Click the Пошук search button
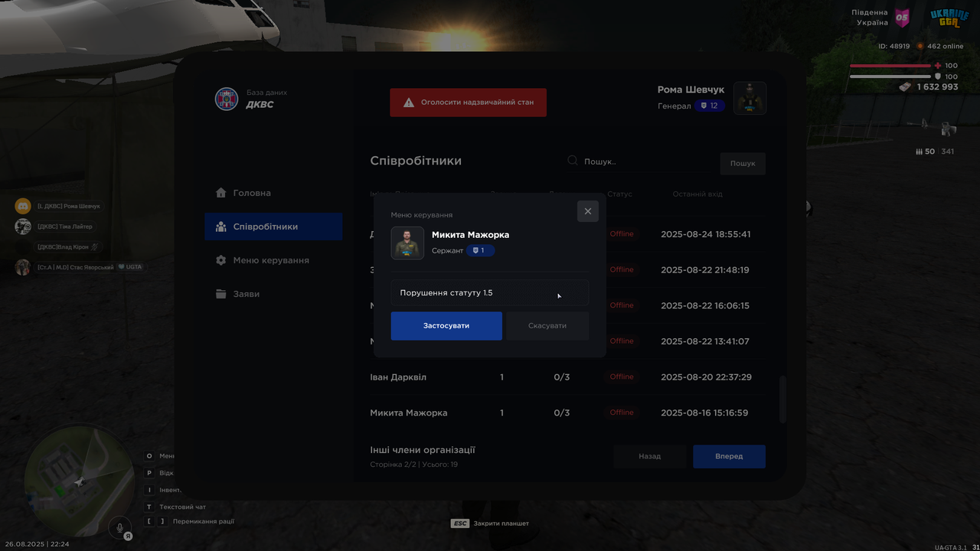The width and height of the screenshot is (980, 551). (743, 163)
